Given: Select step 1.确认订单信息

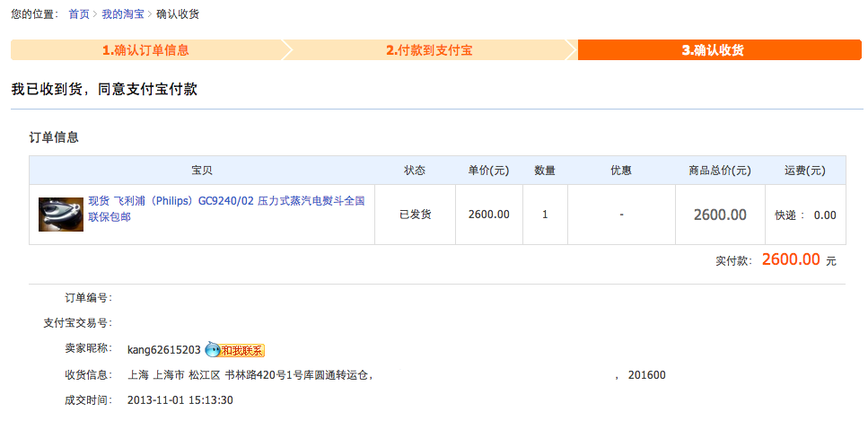Looking at the screenshot, I should tap(146, 50).
